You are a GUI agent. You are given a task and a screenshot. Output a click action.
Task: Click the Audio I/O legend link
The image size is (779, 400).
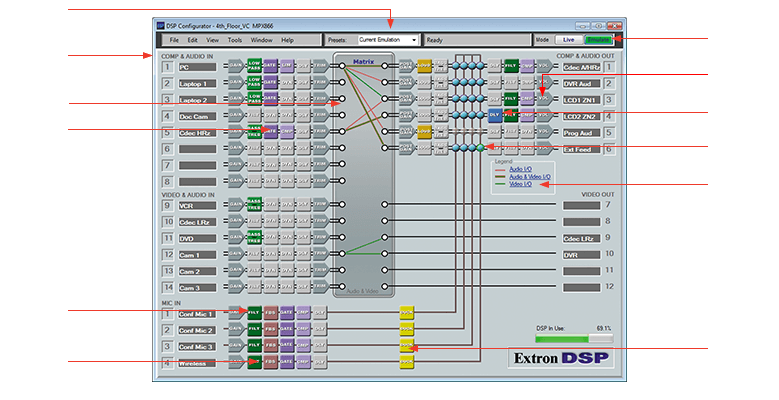point(520,169)
